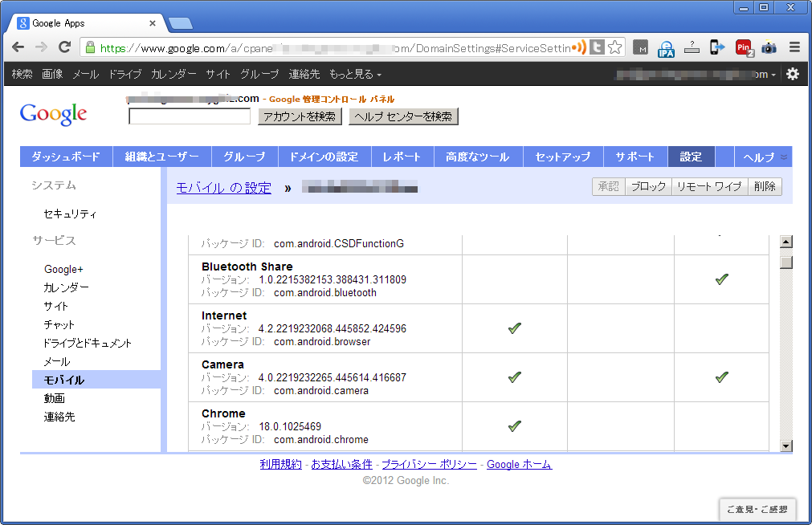Open the レポート tab
This screenshot has height=525, width=812.
point(402,157)
